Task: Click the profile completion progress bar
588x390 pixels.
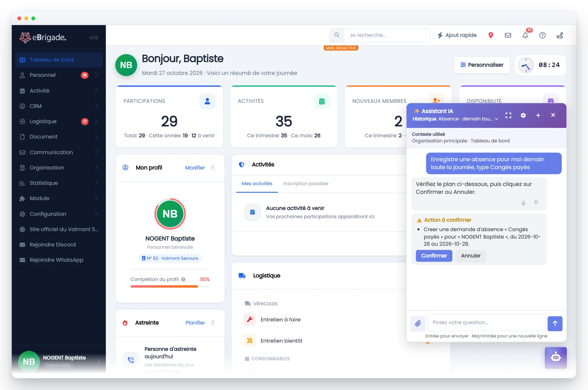Action: coord(170,286)
